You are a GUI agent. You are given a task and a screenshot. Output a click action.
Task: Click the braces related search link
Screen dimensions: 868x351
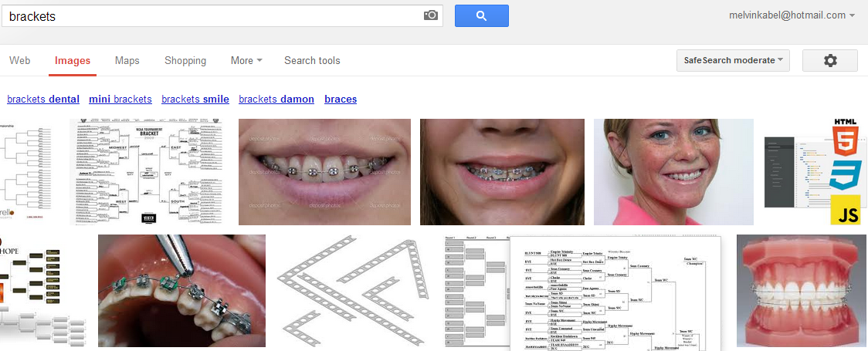[341, 100]
